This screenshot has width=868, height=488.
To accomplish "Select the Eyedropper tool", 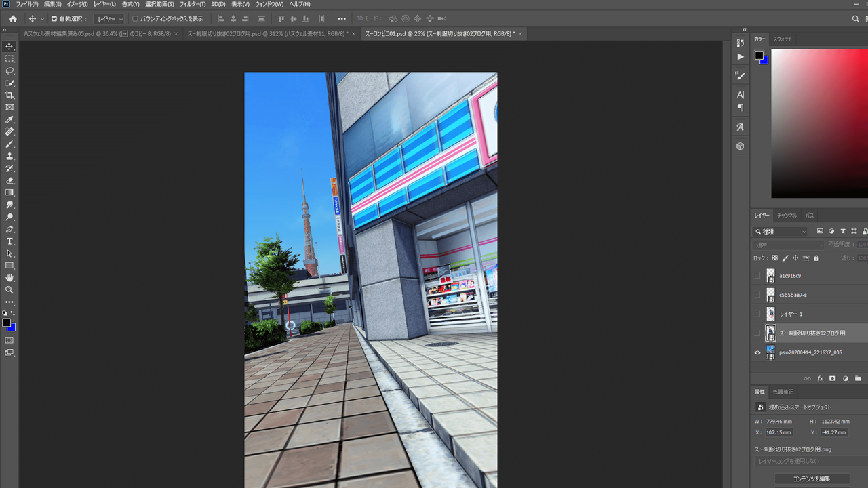I will pos(9,119).
